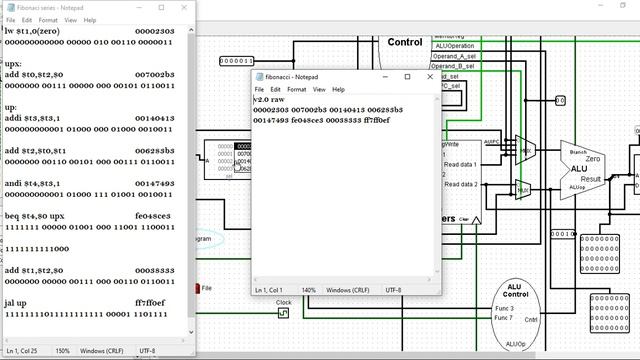The image size is (640, 360).
Task: Click the lower register bit display grid
Action: point(610,313)
